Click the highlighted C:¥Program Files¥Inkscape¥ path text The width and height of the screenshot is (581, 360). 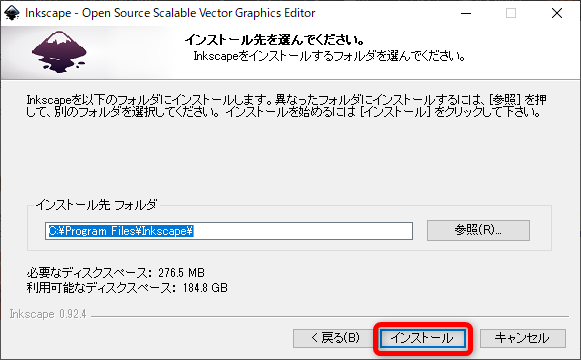pos(121,231)
